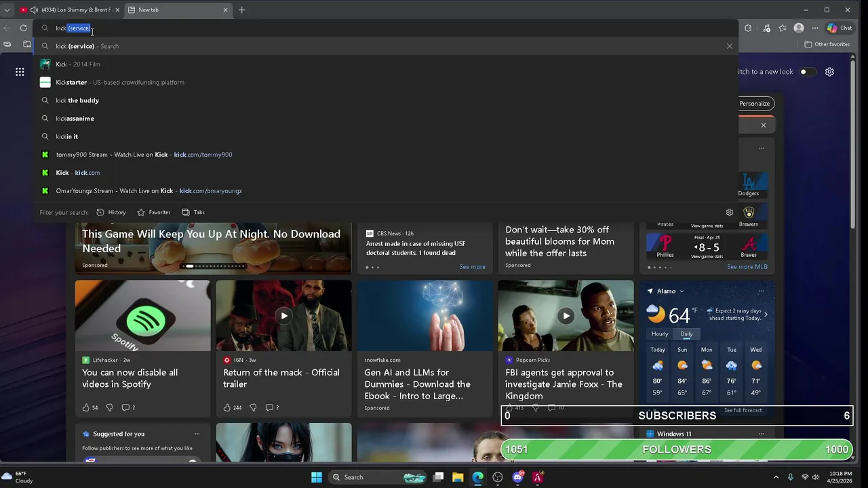Screen dimensions: 868x488
Task: Choose the kickassanime suggestion
Action: tap(385, 118)
